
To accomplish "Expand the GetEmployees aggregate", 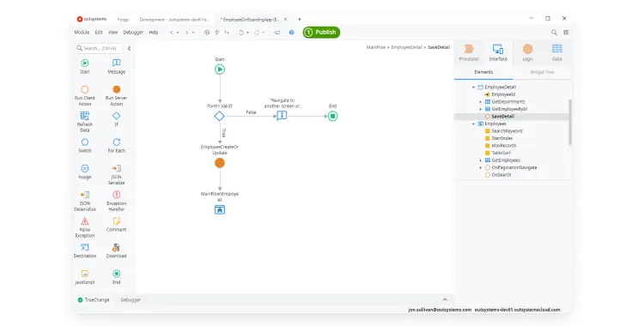I will pyautogui.click(x=481, y=160).
